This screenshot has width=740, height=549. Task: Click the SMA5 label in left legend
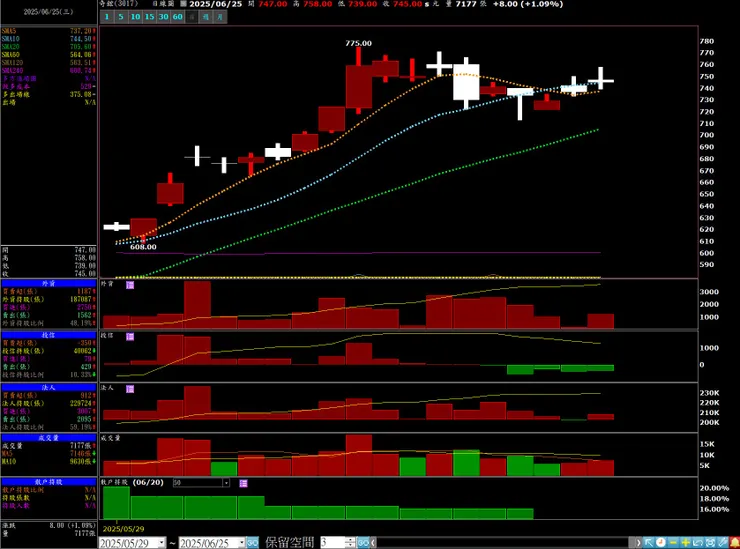pos(8,31)
